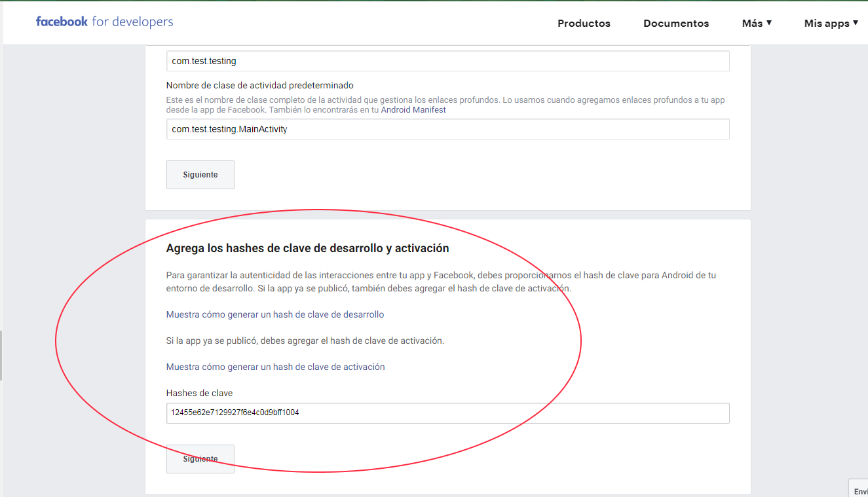Viewport: 868px width, 497px height.
Task: Expand the Más dropdown menu
Action: tap(757, 23)
